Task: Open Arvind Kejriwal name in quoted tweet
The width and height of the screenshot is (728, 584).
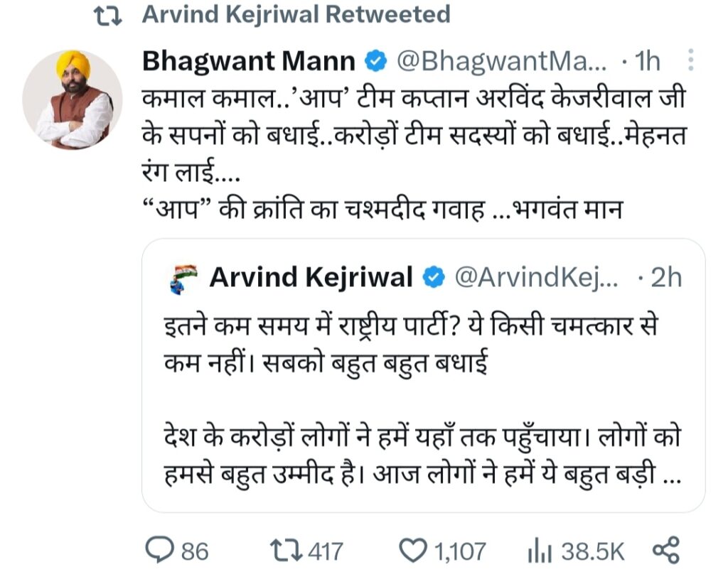Action: tap(311, 278)
